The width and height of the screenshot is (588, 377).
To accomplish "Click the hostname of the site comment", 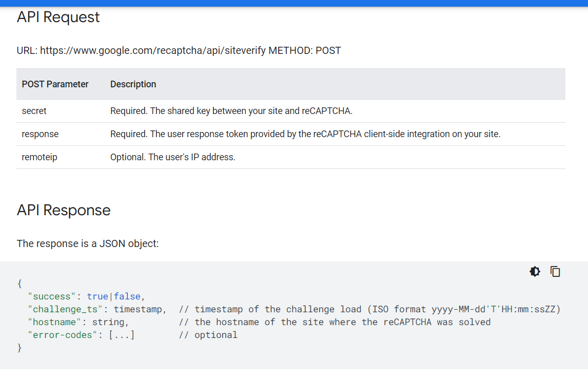I will point(335,322).
